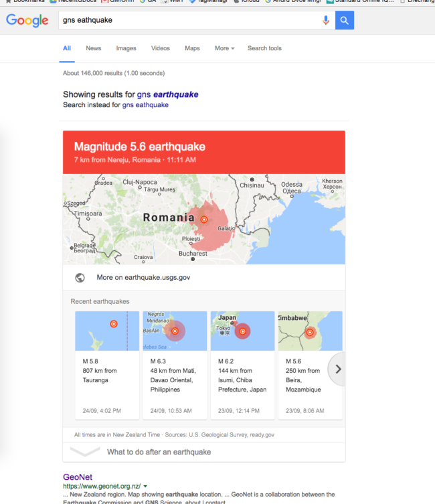Viewport: 435px width, 504px height.
Task: Open Search tools options
Action: coord(264,48)
